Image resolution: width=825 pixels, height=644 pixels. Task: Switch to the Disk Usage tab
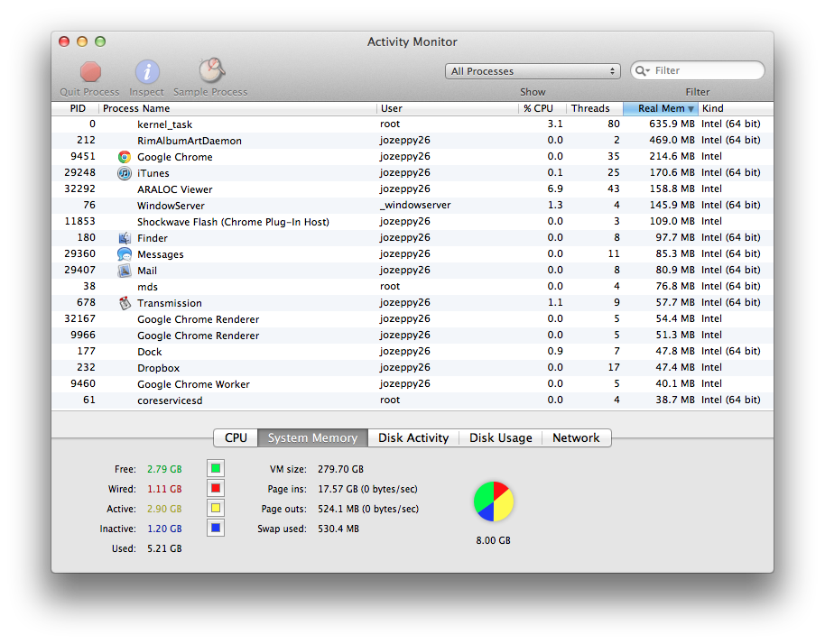coord(500,438)
